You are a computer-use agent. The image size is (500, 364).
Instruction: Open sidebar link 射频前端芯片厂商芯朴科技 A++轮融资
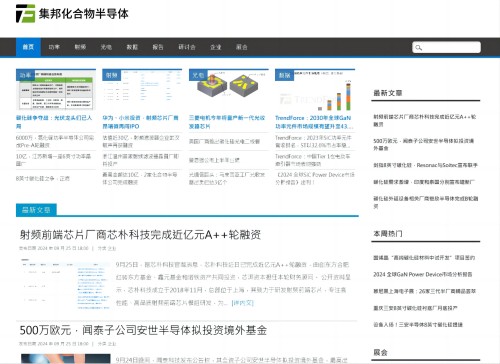[x=425, y=120]
